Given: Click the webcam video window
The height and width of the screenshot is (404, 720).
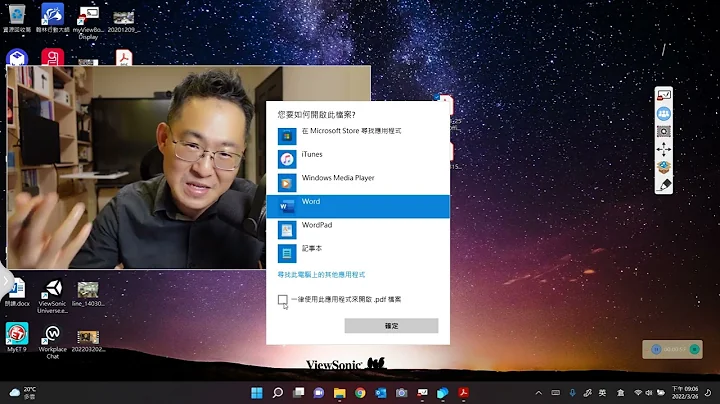Looking at the screenshot, I should pyautogui.click(x=137, y=167).
